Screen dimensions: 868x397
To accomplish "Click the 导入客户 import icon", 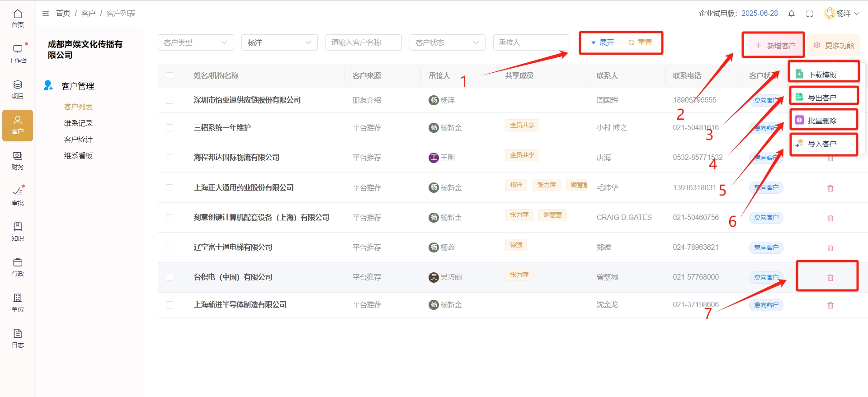I will tap(799, 143).
